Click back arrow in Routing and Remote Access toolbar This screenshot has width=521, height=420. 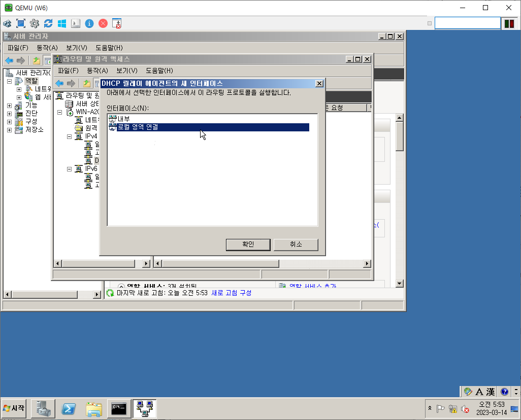(59, 83)
